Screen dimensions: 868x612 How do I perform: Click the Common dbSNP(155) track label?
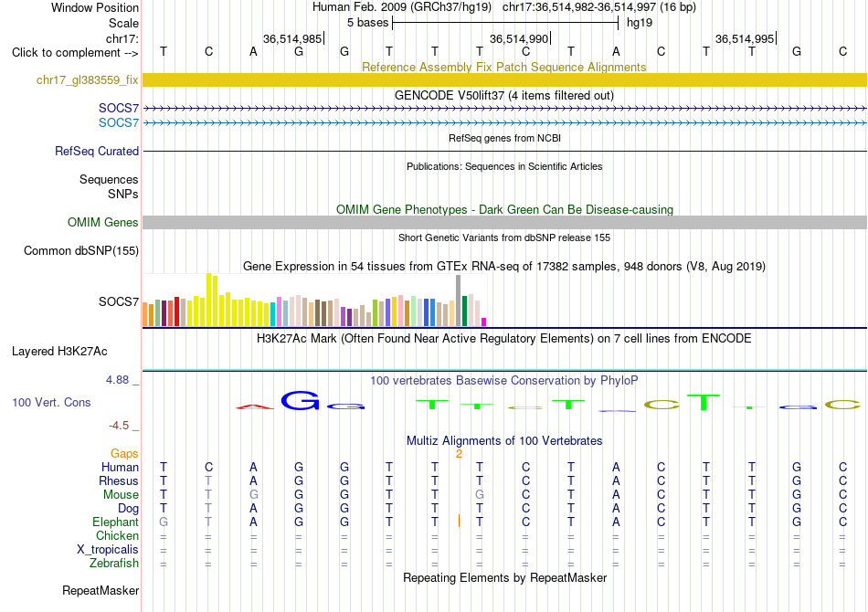coord(80,250)
